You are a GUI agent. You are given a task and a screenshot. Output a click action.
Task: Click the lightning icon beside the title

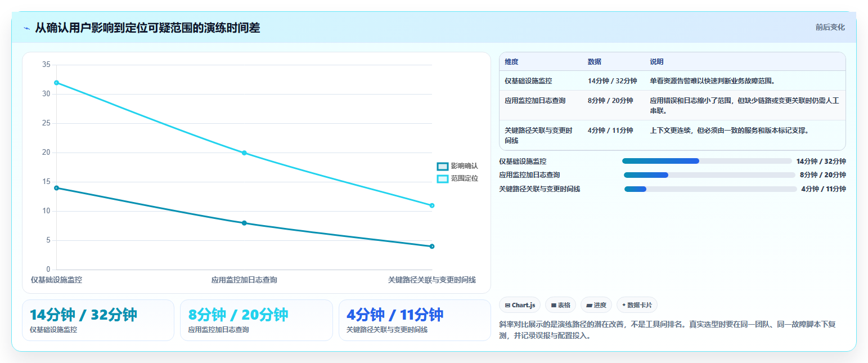coord(27,28)
